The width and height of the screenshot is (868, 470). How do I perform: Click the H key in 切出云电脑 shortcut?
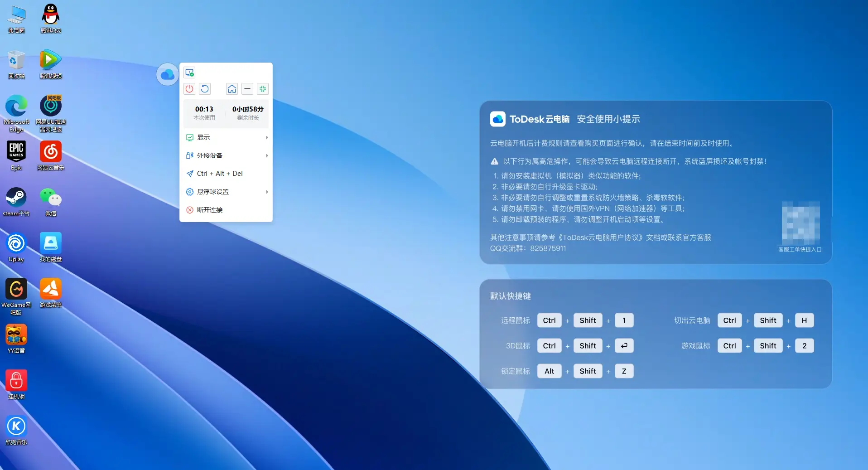tap(805, 320)
